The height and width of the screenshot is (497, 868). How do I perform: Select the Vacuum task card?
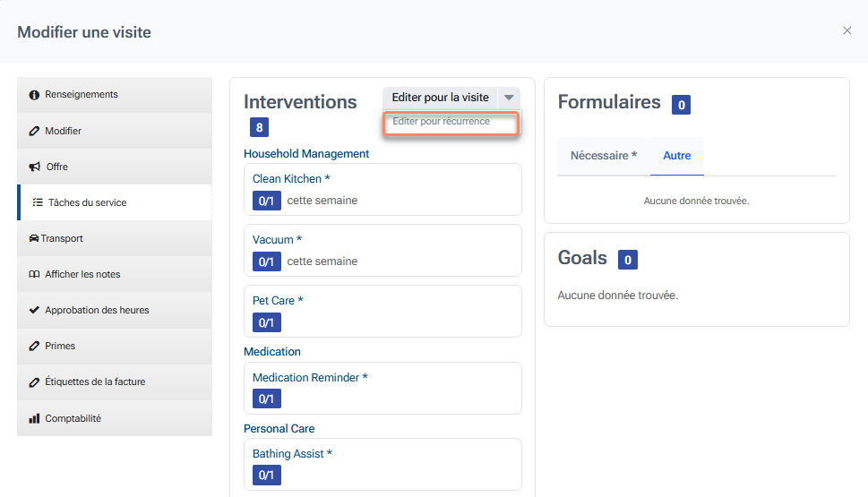[x=382, y=250]
